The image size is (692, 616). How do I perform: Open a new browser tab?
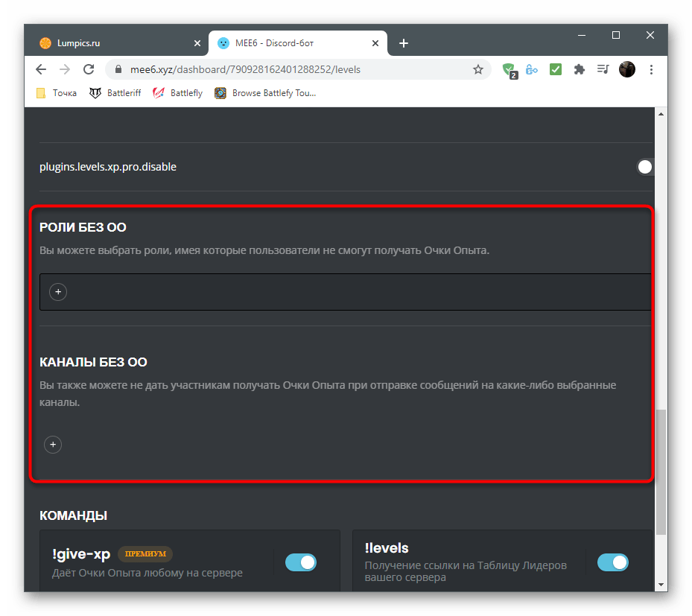tap(404, 43)
